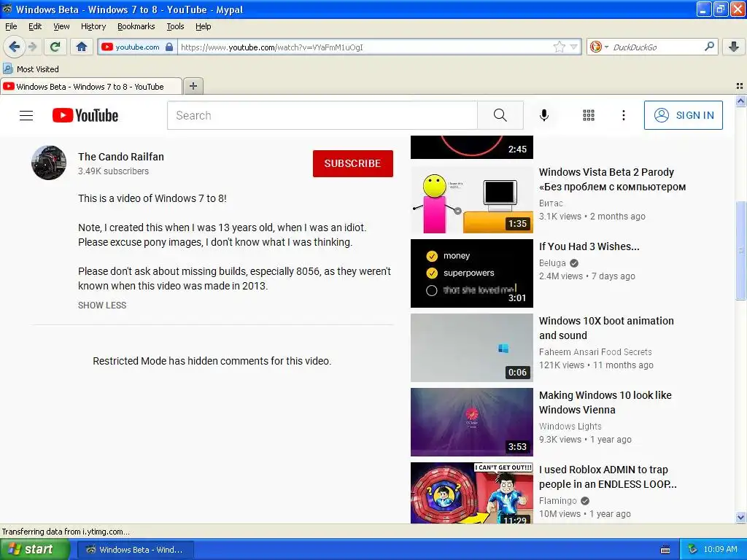Viewport: 747px width, 560px height.
Task: Open the browser home page icon
Action: click(x=82, y=47)
